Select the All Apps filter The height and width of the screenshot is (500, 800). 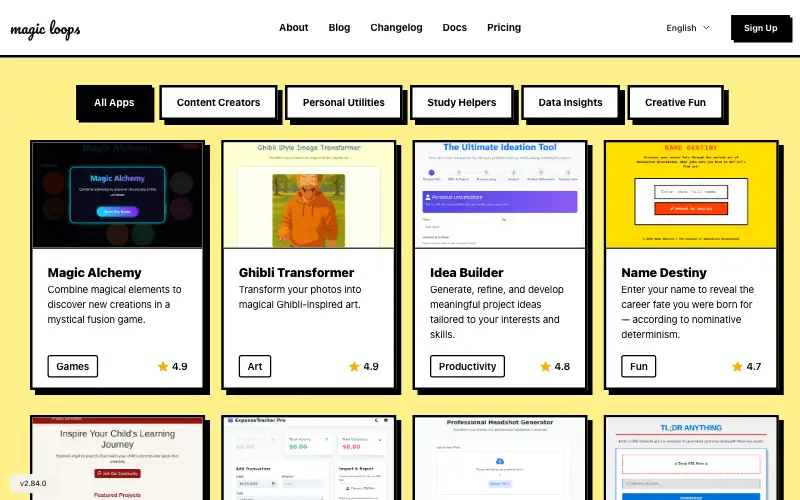(x=114, y=103)
